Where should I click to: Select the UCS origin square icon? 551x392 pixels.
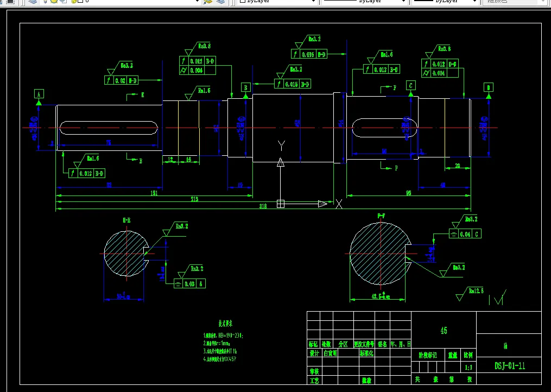pos(281,204)
